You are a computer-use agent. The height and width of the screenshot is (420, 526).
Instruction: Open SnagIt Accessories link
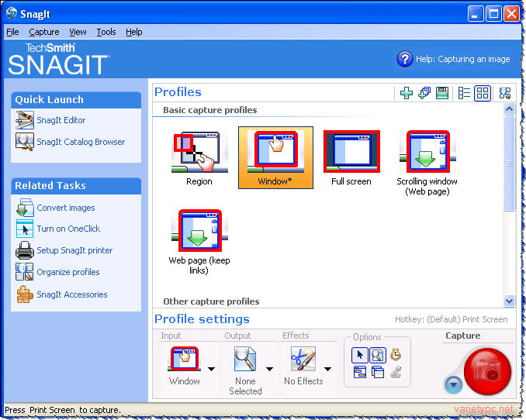(72, 294)
